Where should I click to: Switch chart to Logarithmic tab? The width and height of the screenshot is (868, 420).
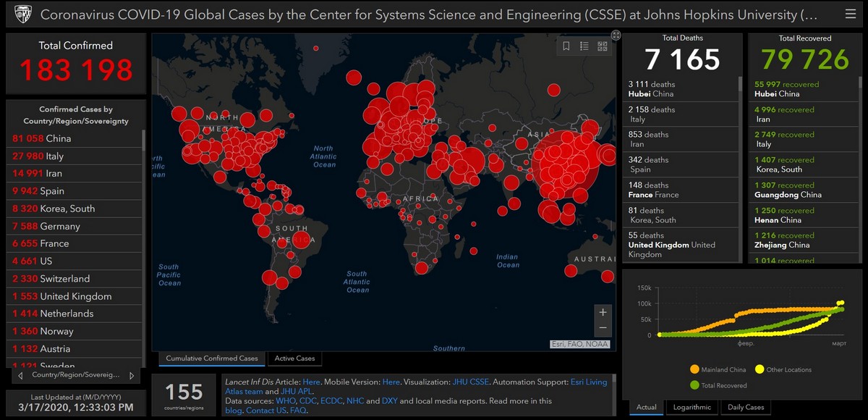tap(692, 407)
